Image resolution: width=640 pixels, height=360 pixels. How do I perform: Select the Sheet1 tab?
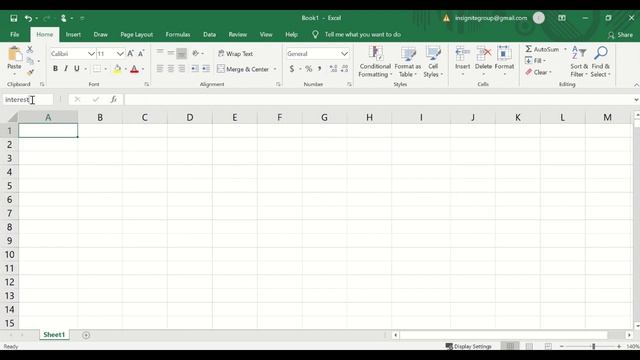coord(54,335)
